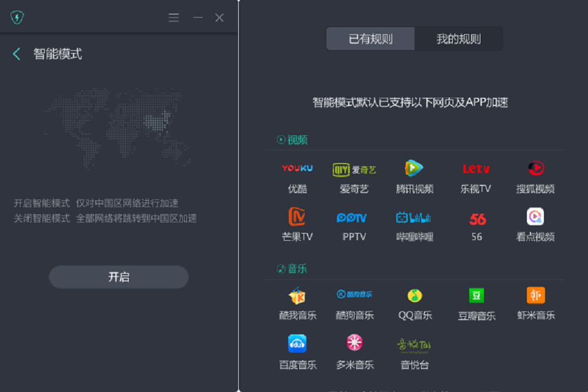Minimize the window
The height and width of the screenshot is (392, 588).
[198, 17]
